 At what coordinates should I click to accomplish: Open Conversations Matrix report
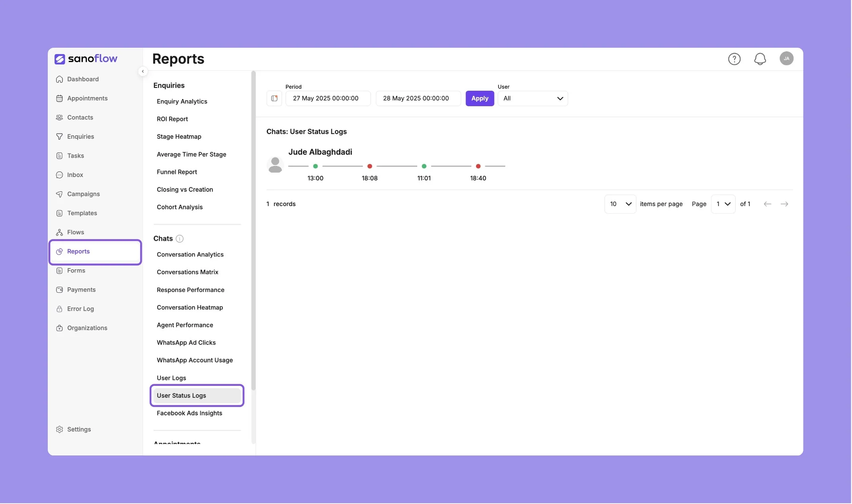[188, 272]
